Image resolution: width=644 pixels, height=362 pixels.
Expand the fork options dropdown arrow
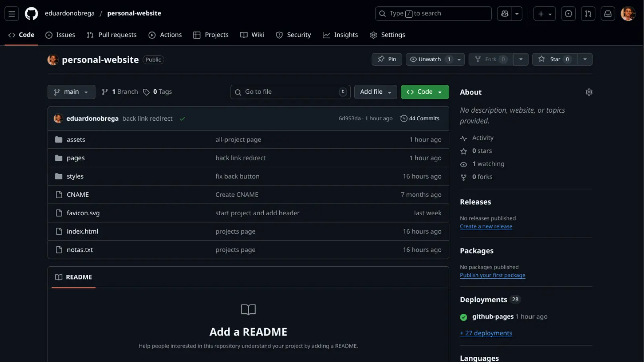click(x=521, y=60)
